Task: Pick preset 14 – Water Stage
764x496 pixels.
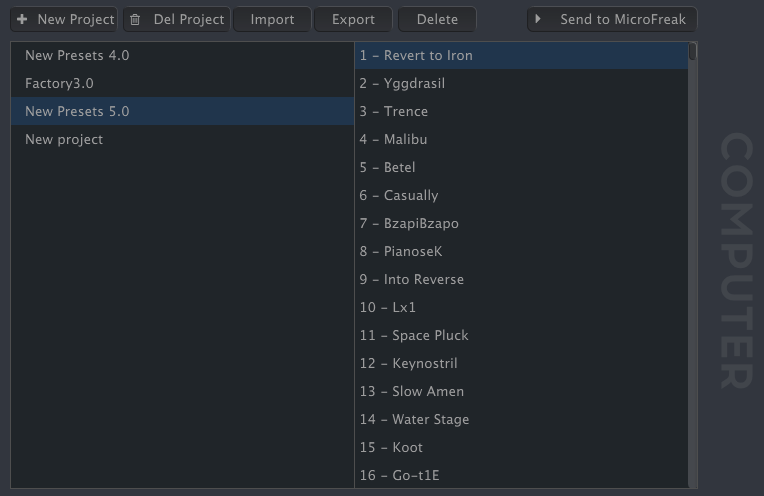Action: pos(521,420)
